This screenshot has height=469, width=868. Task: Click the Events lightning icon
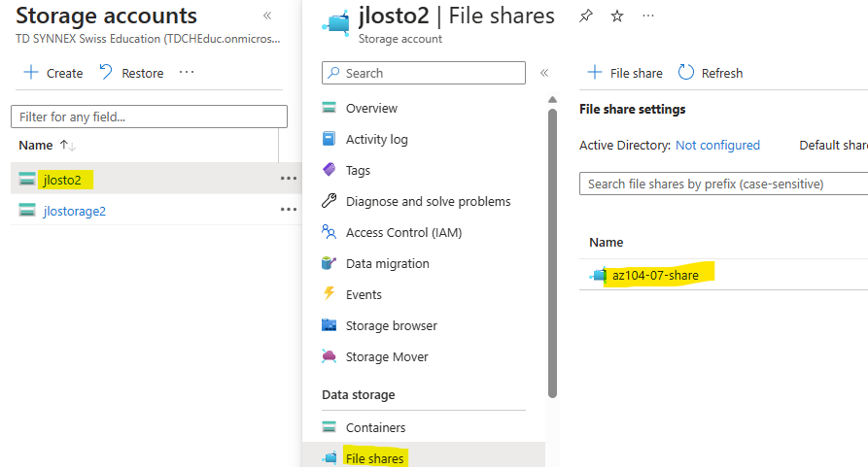point(329,293)
